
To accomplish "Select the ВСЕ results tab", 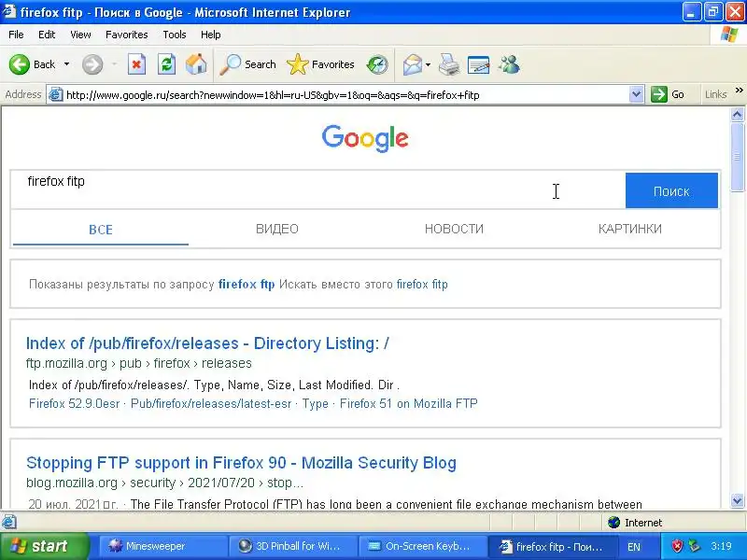I will (101, 230).
